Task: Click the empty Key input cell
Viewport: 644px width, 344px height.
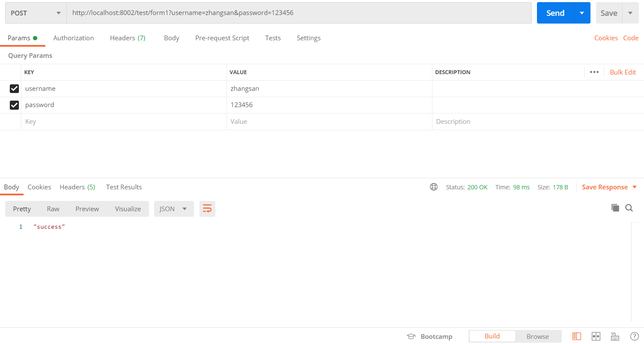Action: (x=124, y=122)
